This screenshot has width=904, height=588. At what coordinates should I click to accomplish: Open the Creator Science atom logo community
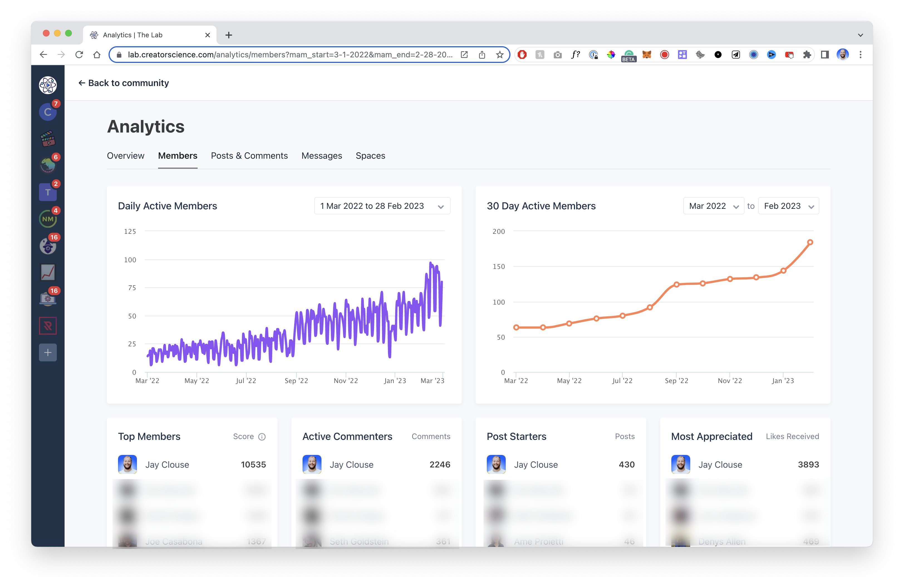48,85
